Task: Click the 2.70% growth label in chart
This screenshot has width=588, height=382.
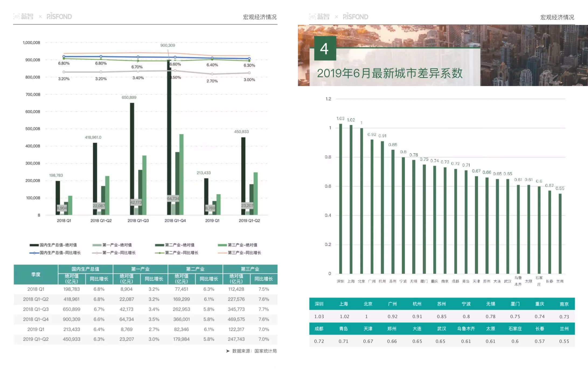Action: [212, 81]
